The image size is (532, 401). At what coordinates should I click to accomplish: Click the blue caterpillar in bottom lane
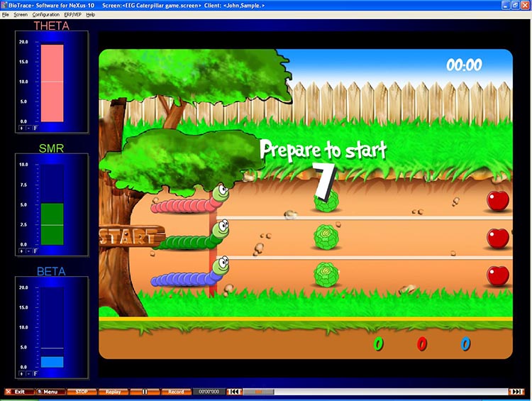[x=190, y=273]
